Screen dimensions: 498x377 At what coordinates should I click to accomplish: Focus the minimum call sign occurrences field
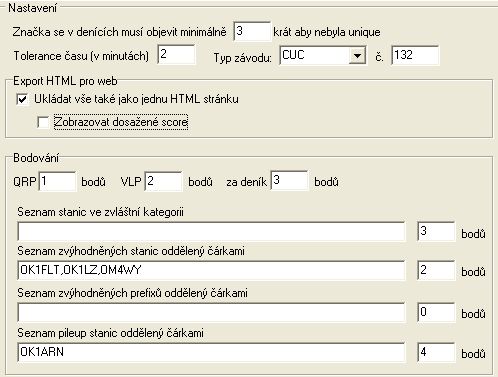click(x=252, y=31)
